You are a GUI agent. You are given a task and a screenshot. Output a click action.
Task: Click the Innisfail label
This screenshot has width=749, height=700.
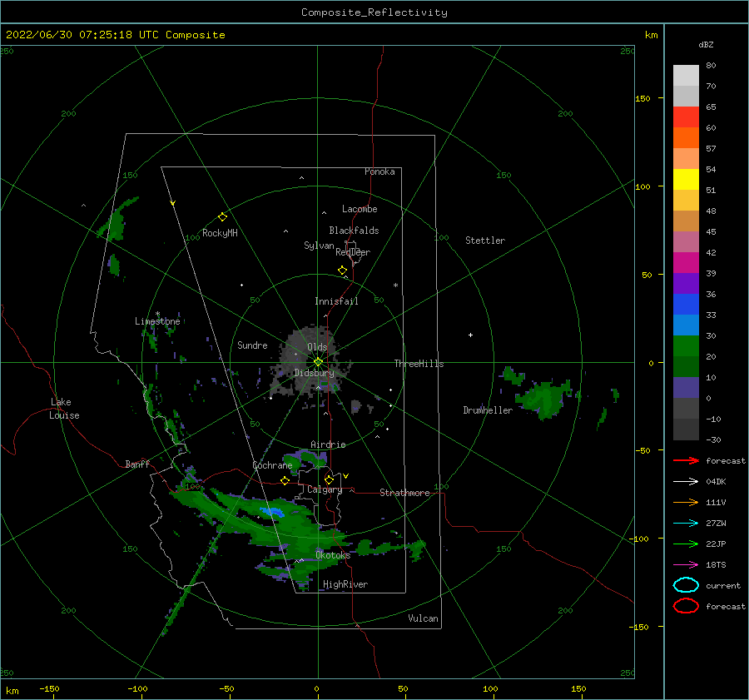(336, 301)
